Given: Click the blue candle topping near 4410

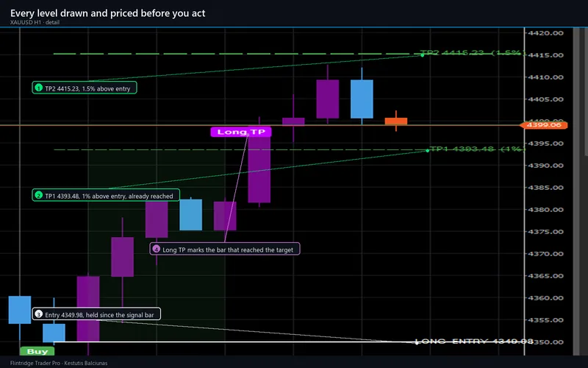Looking at the screenshot, I should pyautogui.click(x=362, y=99).
